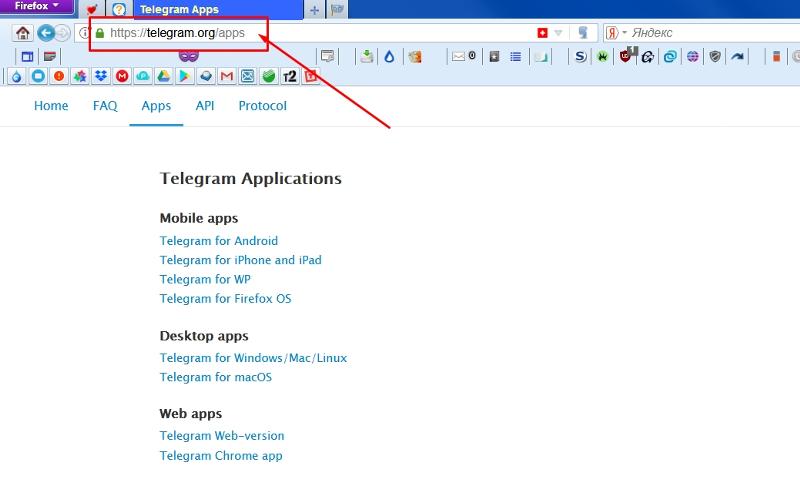Go back with the blue back arrow
This screenshot has width=800, height=482.
(x=46, y=34)
